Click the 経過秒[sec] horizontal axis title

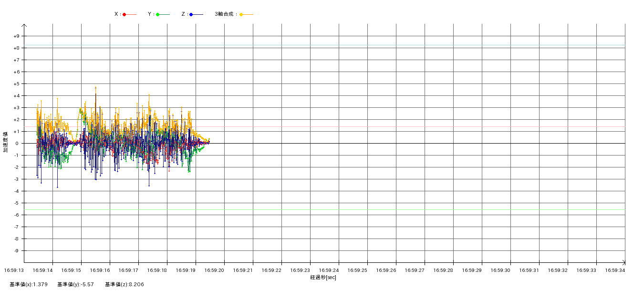coord(323,277)
